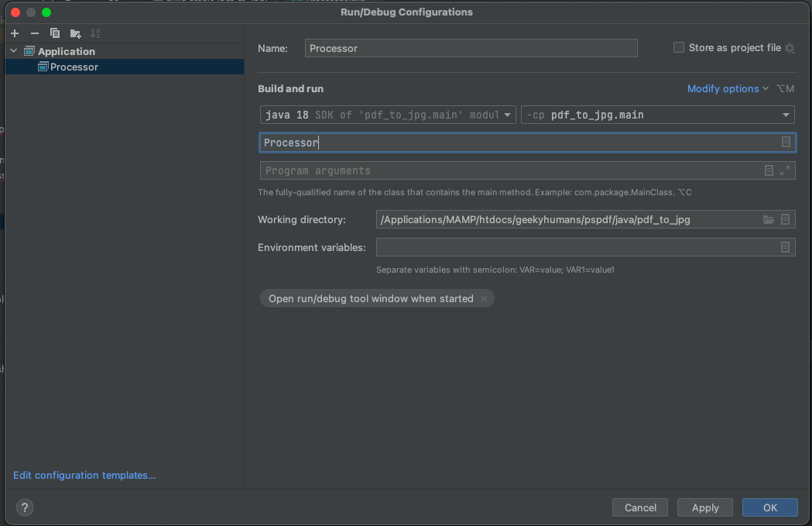Expand Program arguments into larger editor
812x526 pixels.
785,170
